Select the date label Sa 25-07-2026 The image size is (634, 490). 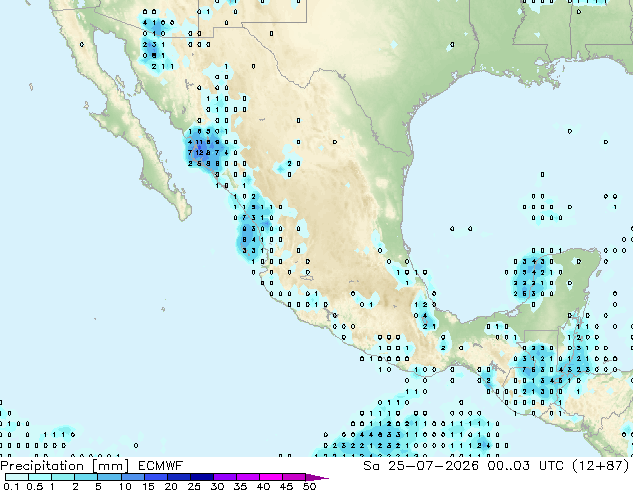click(x=421, y=466)
